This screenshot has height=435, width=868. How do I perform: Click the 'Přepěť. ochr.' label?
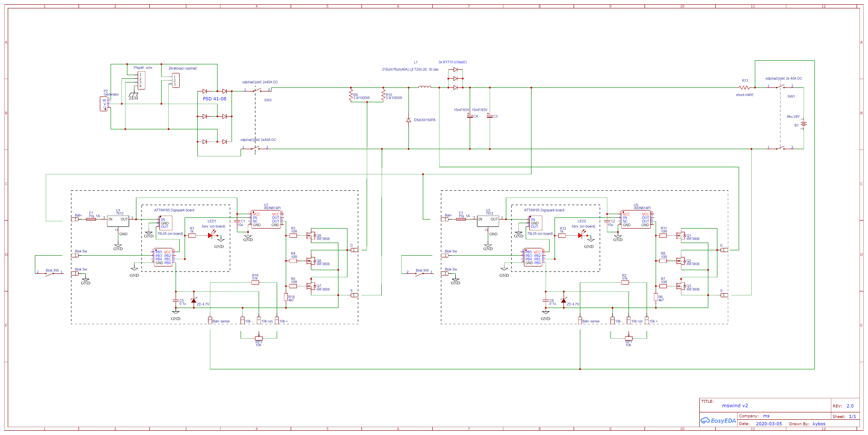[143, 68]
